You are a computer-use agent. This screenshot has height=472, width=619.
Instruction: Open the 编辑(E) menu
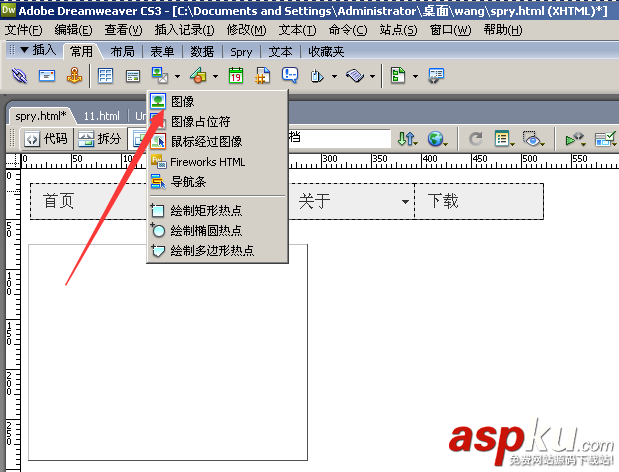click(73, 30)
